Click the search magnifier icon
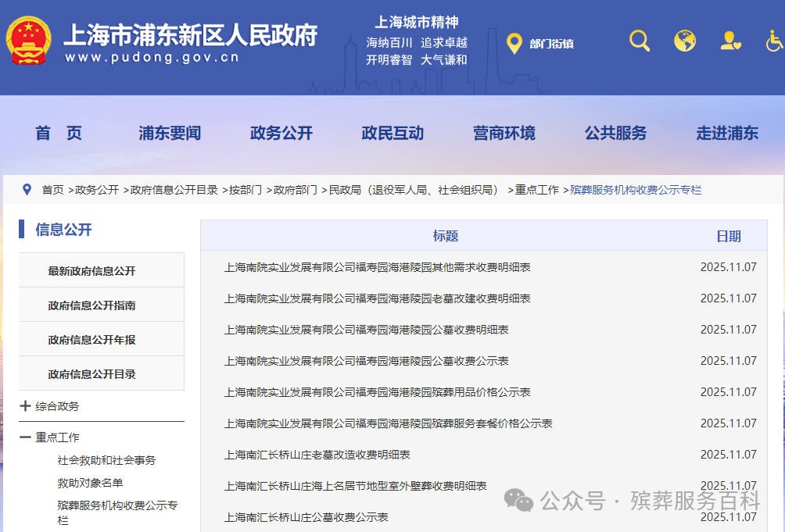Viewport: 785px width, 532px height. (x=639, y=40)
